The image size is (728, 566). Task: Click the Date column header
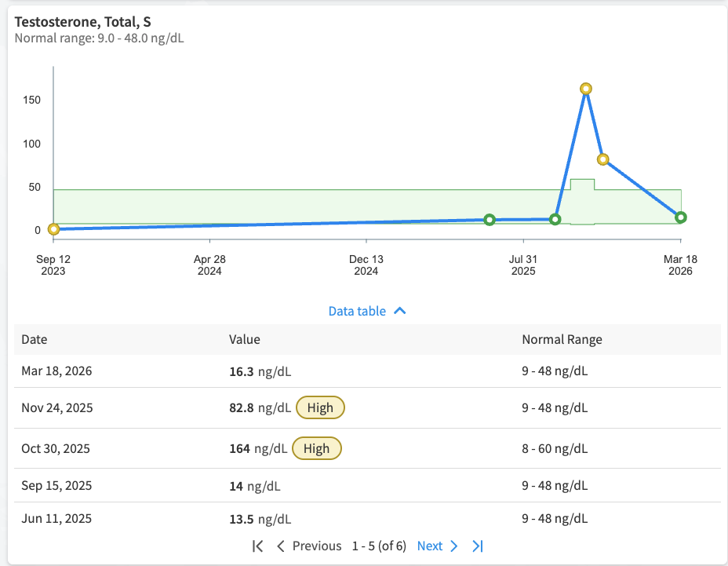[34, 340]
